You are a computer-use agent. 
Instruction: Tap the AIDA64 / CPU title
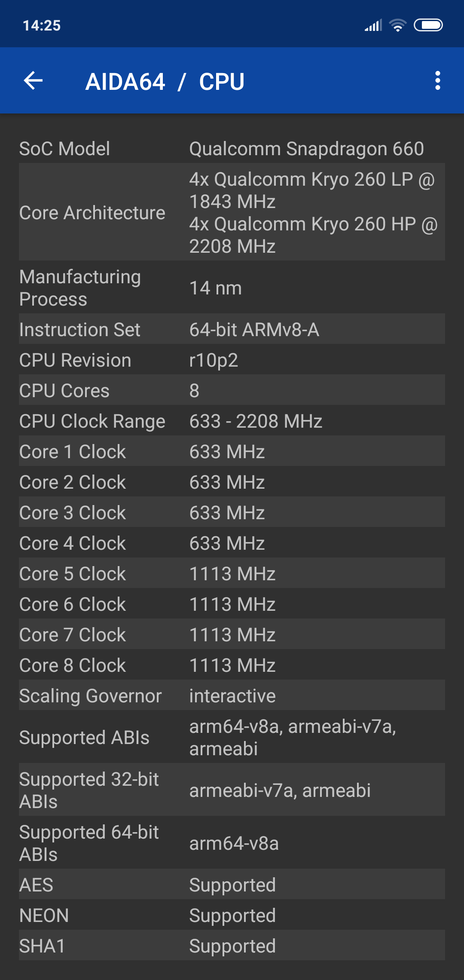click(x=165, y=82)
